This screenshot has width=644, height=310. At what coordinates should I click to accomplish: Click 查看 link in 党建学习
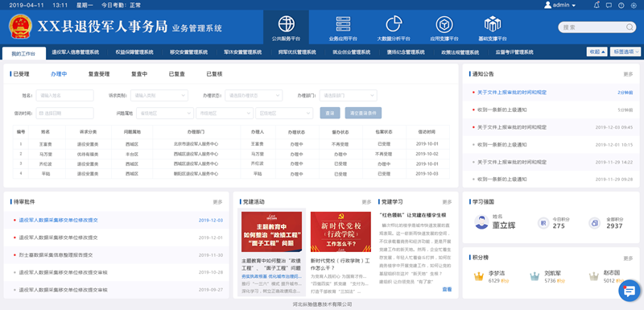coord(447,290)
